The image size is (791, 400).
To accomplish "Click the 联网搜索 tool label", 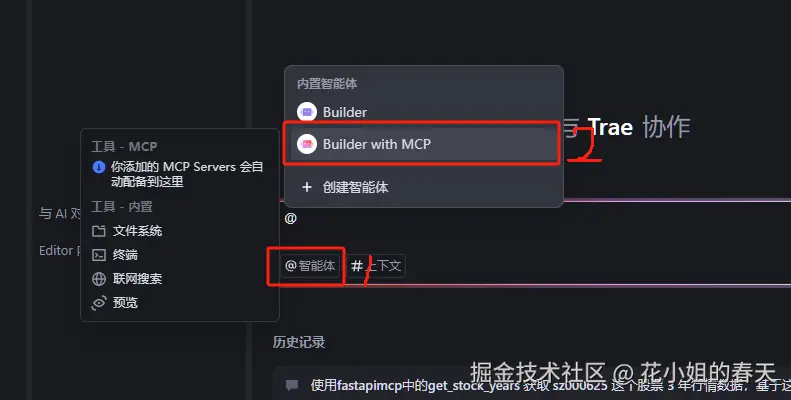I will 137,279.
